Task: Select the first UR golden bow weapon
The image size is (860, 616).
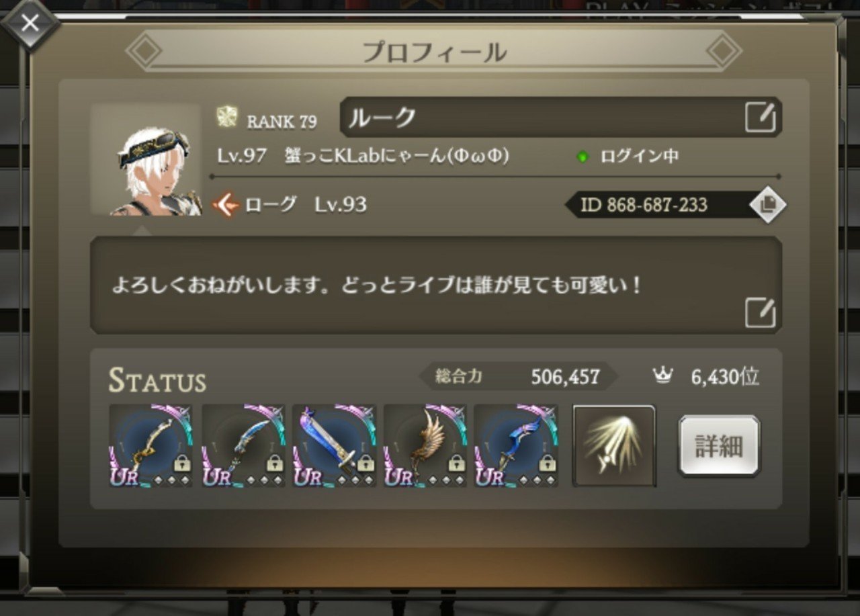Action: pos(151,445)
